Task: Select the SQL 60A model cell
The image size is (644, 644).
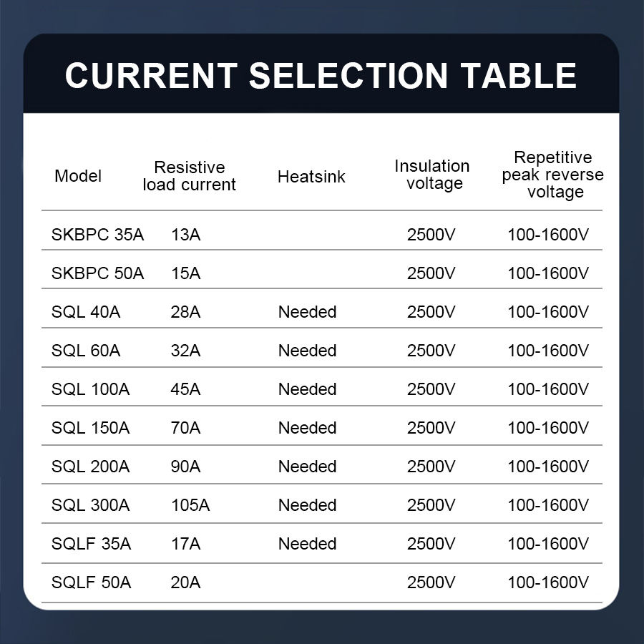Action: 86,351
